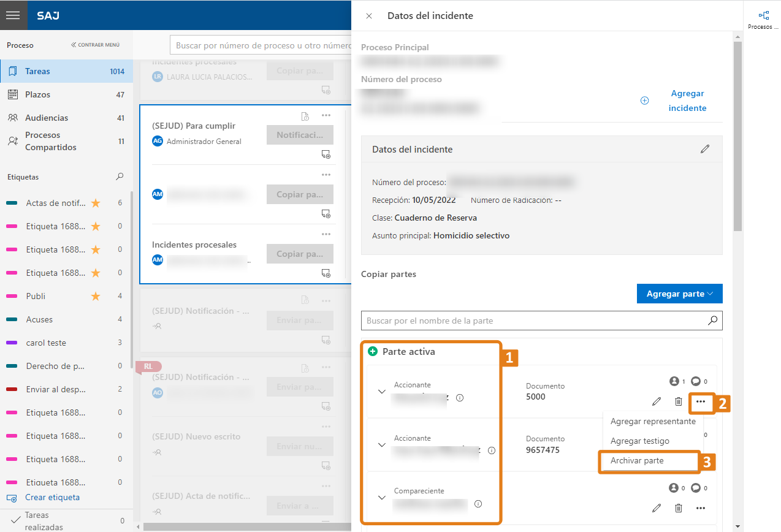
Task: Click Notificaci button on Para cumplir task
Action: click(x=300, y=135)
